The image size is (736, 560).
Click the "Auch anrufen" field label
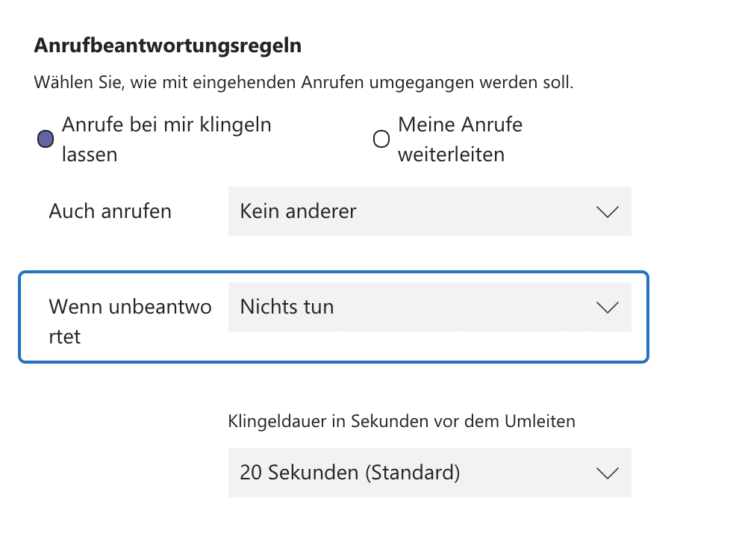click(110, 211)
